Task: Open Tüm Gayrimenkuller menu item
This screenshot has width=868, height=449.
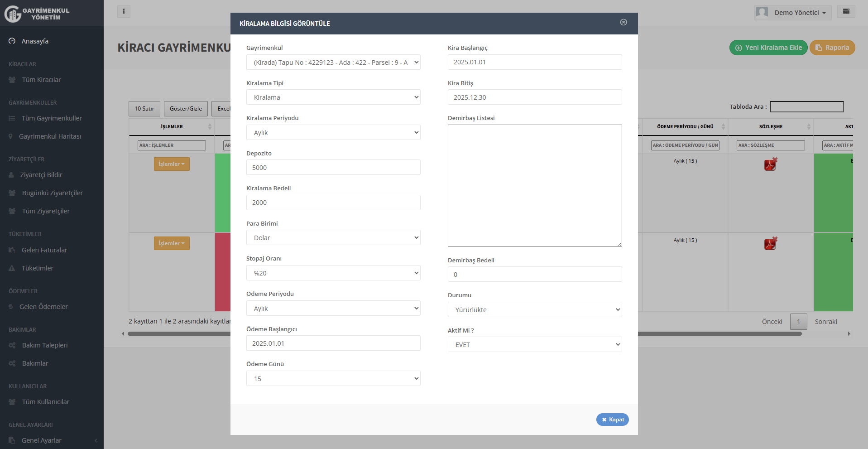Action: click(52, 118)
